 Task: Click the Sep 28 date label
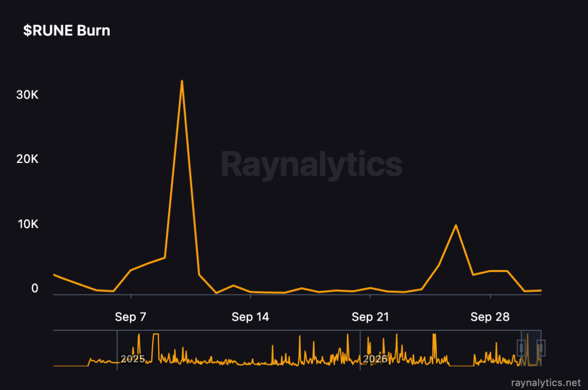click(490, 317)
